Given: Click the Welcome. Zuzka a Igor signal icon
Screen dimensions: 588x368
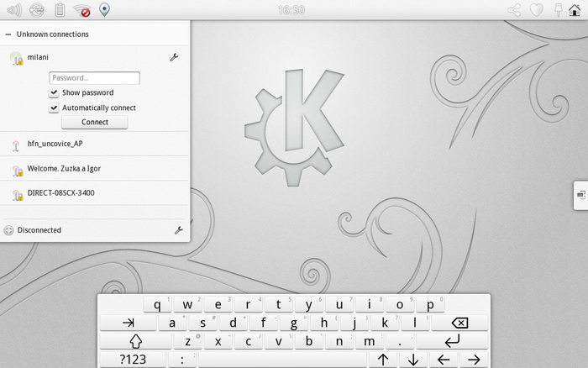Looking at the screenshot, I should point(17,170).
